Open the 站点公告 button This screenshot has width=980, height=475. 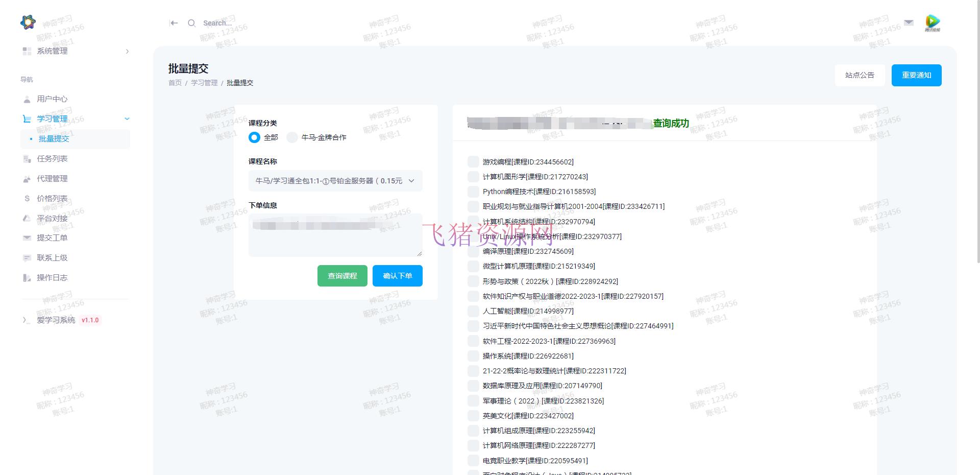[x=860, y=75]
